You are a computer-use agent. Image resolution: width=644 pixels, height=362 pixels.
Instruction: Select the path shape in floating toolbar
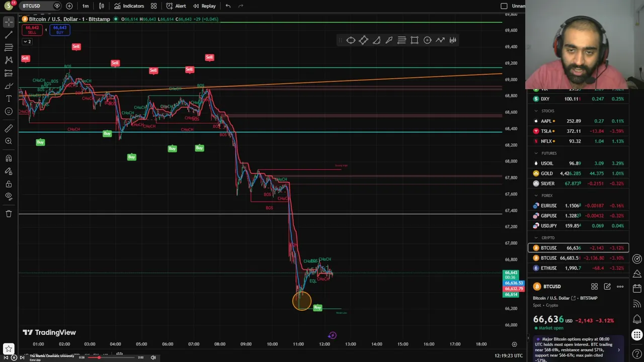pyautogui.click(x=363, y=40)
